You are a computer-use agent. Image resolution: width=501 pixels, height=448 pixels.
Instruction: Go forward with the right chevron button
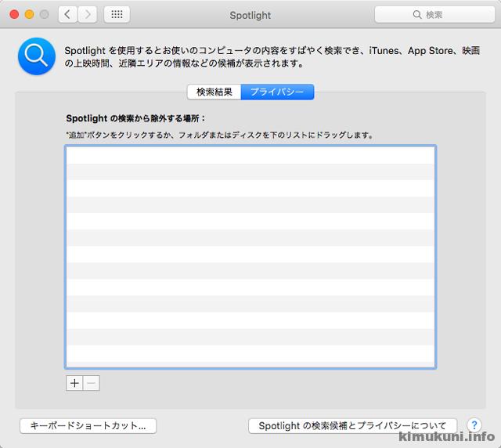[87, 15]
